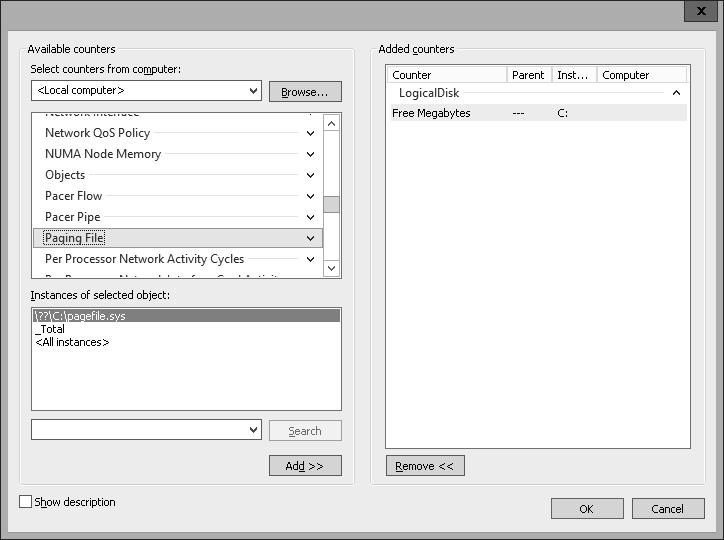Click the C: instance cell
Image resolution: width=724 pixels, height=540 pixels.
[x=562, y=113]
